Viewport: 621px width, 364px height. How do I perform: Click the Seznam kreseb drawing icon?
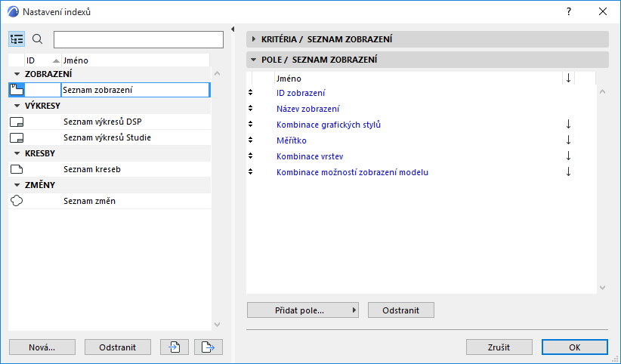click(17, 169)
